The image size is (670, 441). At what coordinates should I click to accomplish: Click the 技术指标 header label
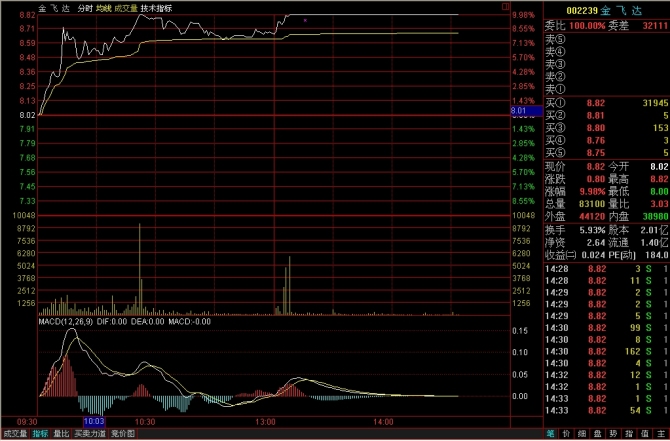[x=156, y=7]
